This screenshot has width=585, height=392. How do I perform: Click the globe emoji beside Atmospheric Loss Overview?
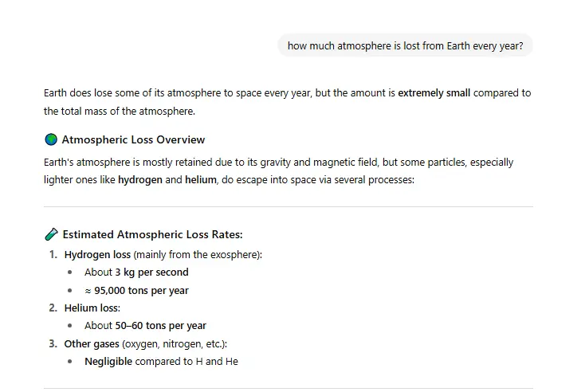pos(51,140)
